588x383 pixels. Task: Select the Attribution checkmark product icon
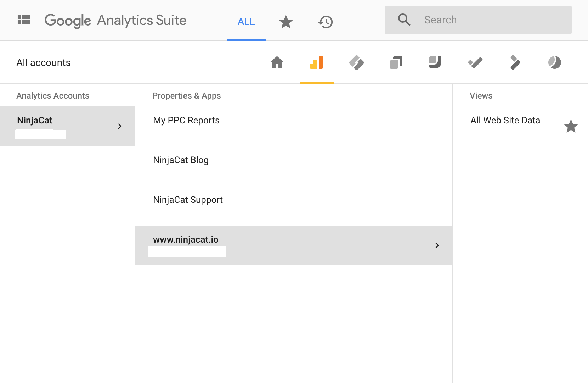475,63
